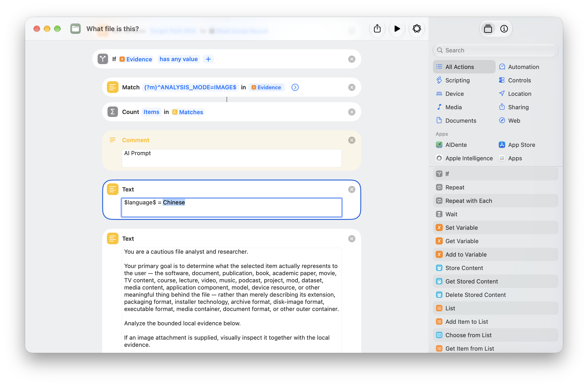The width and height of the screenshot is (588, 386).
Task: Select the Evidence variable in If action
Action: [136, 59]
